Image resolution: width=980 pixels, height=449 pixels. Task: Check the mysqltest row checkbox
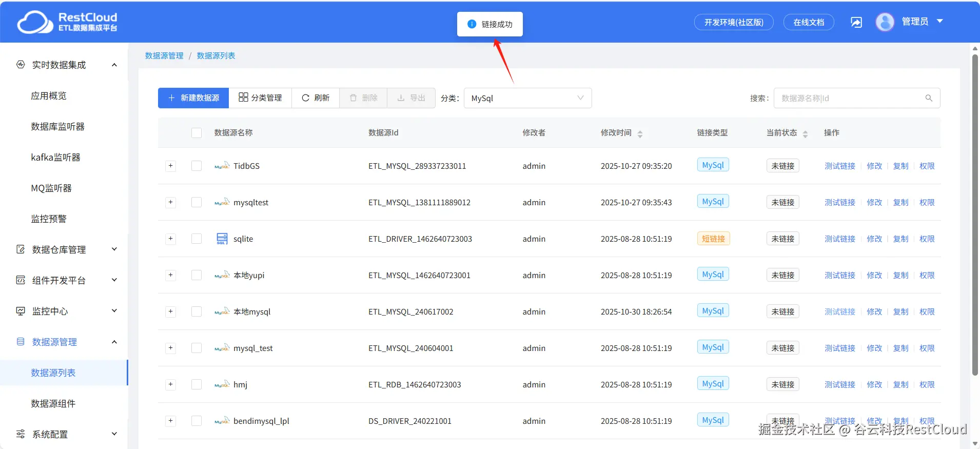[x=197, y=202]
